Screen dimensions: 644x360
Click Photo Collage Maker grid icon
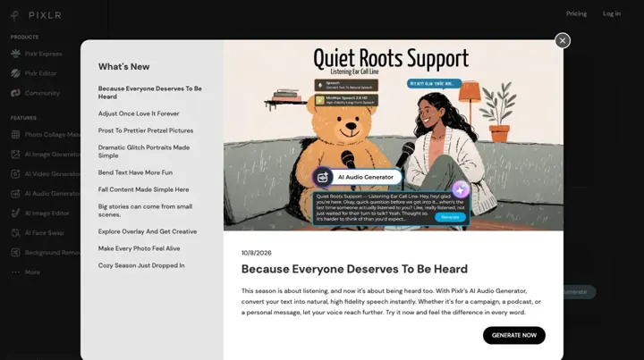click(x=15, y=135)
